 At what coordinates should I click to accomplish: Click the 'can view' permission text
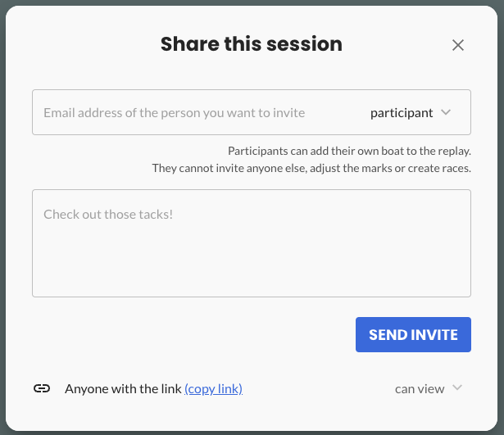419,388
